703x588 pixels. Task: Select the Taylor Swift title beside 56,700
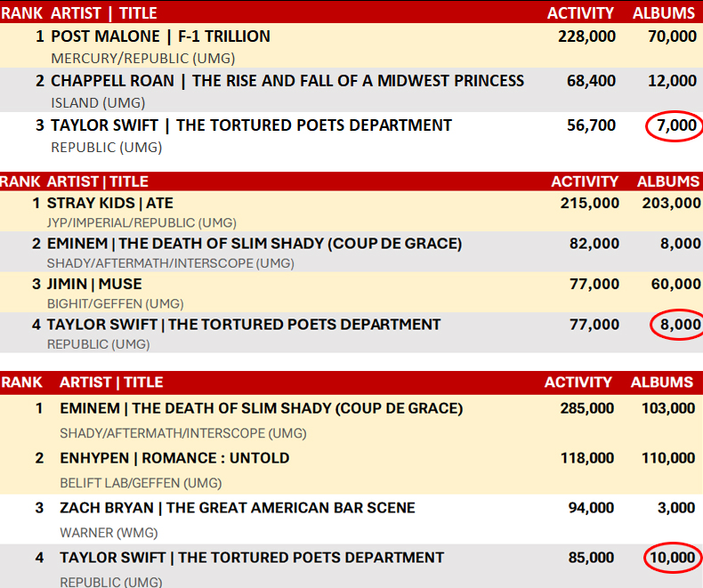(251, 125)
